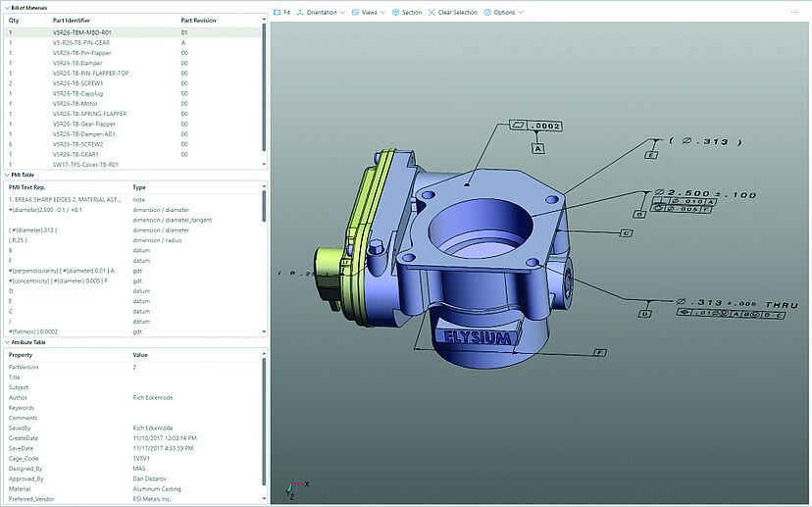Screen dimensions: 812x507
Task: Select the VSR26-TB-SCREW2 part
Action: click(x=132, y=144)
